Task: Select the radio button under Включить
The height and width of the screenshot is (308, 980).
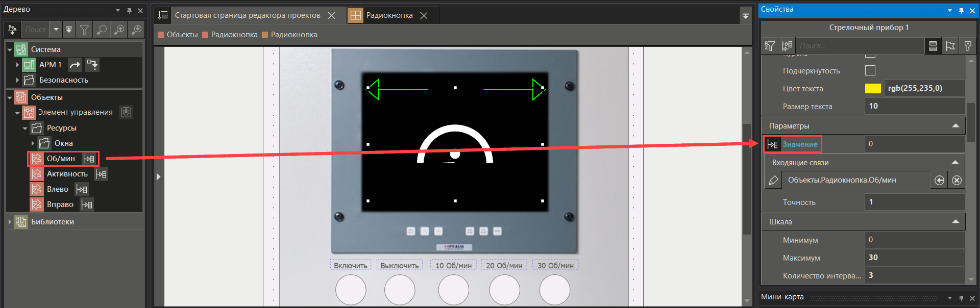Action: (351, 290)
